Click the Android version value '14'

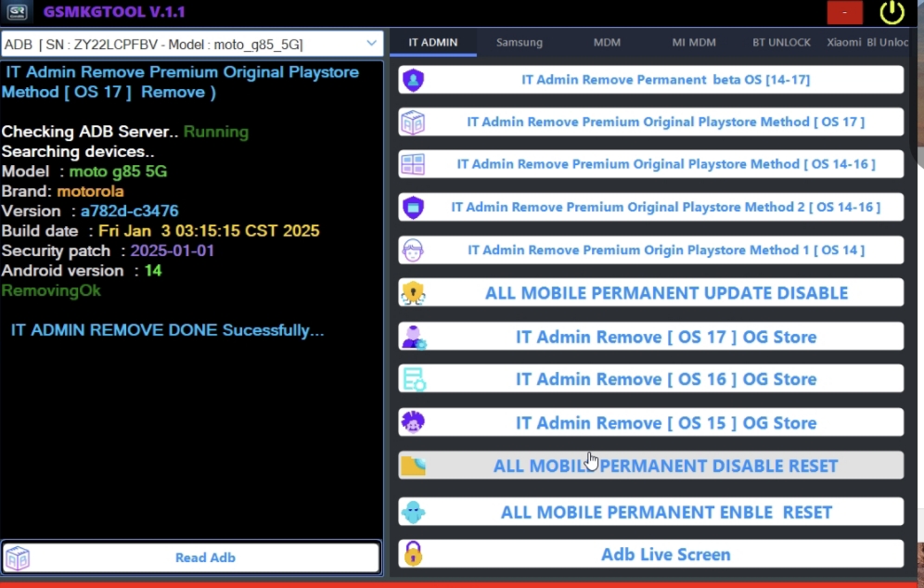(x=153, y=271)
